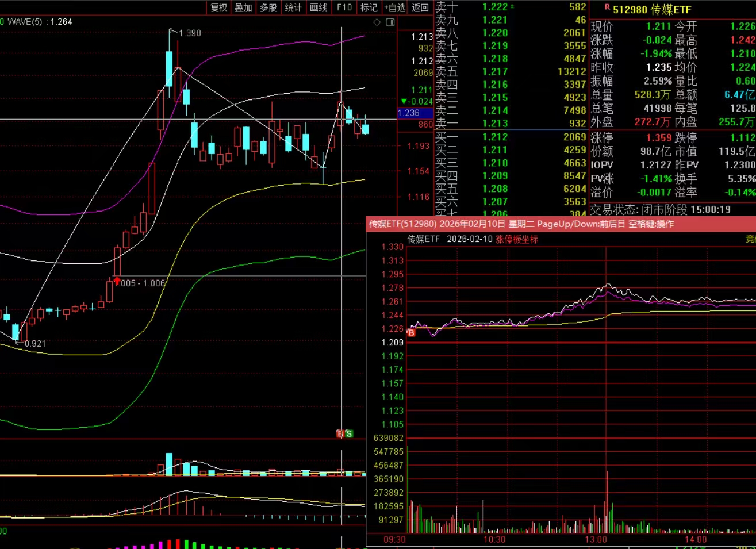Click the red R icon beside 512980
Viewport: 756px width, 549px height.
click(607, 7)
